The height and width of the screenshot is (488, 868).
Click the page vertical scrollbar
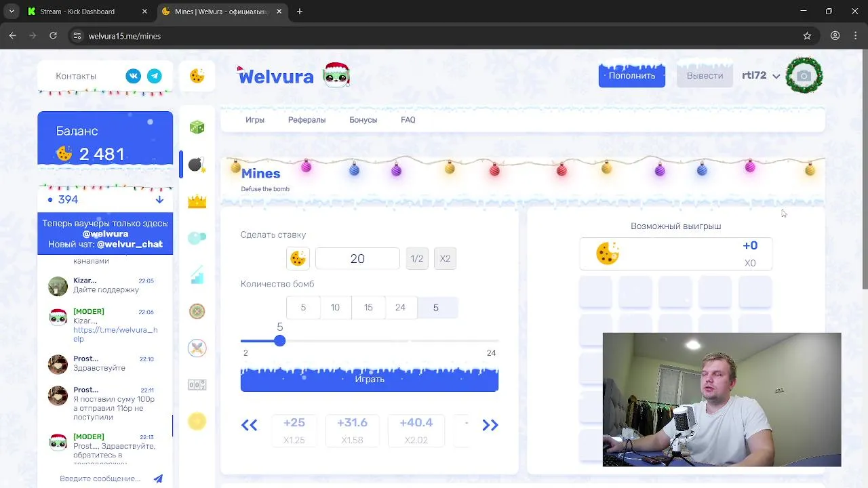pyautogui.click(x=865, y=169)
